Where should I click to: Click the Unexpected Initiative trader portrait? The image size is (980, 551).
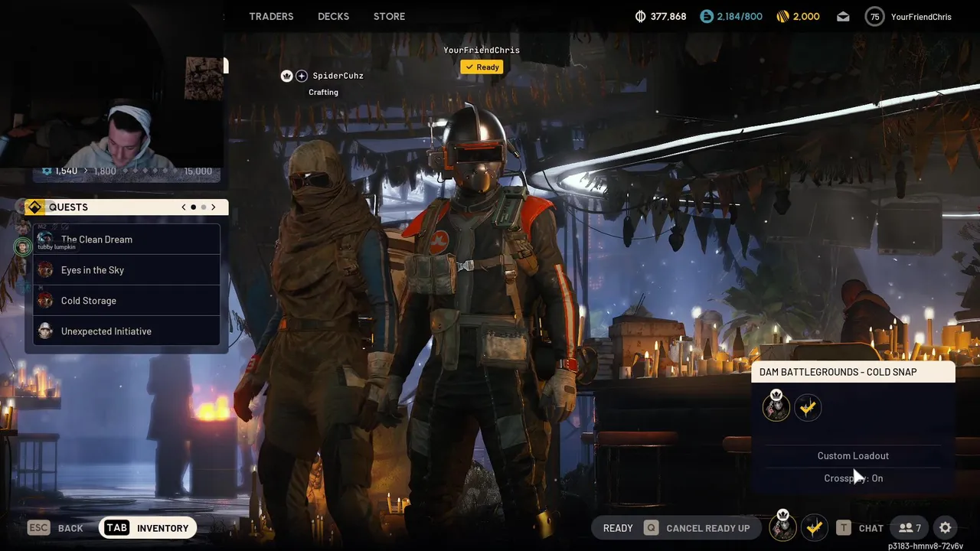45,331
